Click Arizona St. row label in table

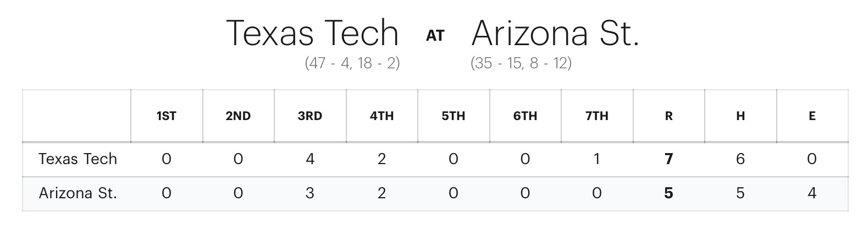point(78,193)
